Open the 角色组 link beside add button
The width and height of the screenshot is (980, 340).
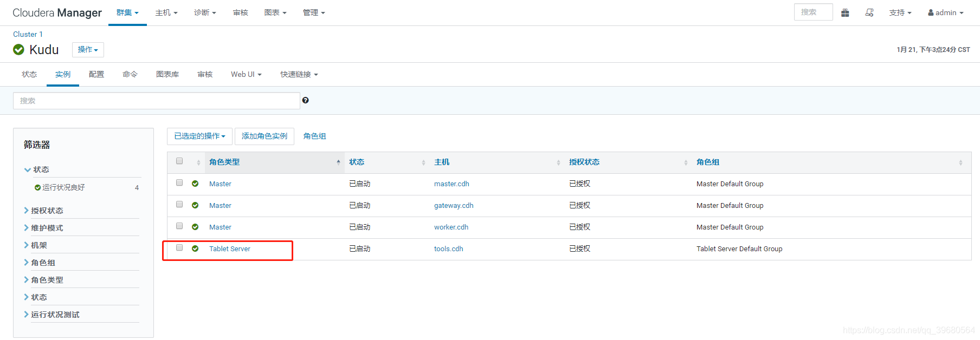point(315,136)
